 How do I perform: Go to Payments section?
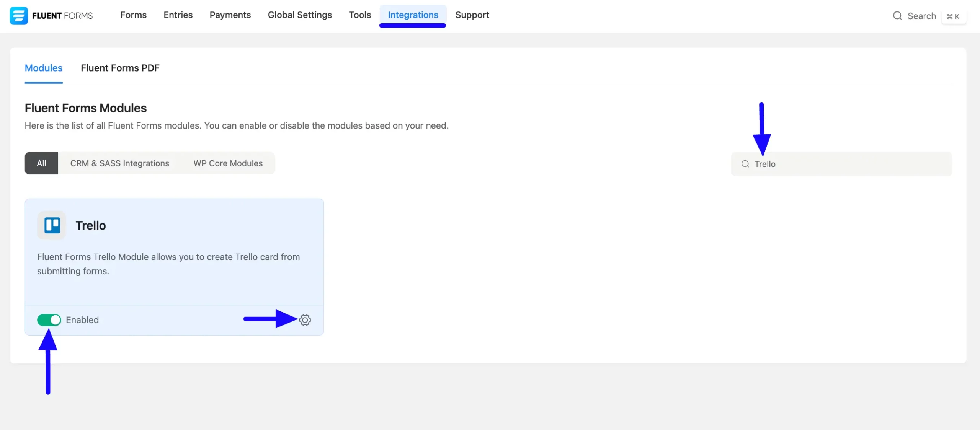pyautogui.click(x=230, y=15)
